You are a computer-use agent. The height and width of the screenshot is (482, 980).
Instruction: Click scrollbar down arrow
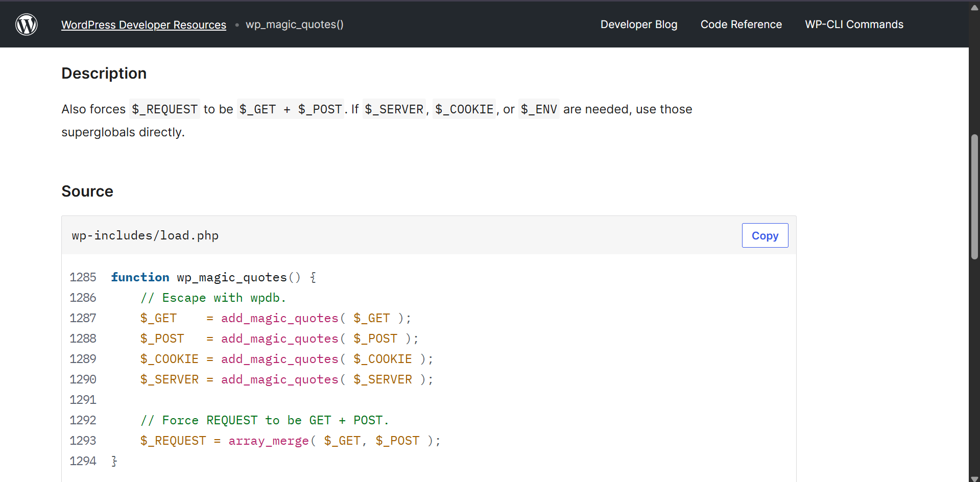[x=974, y=478]
